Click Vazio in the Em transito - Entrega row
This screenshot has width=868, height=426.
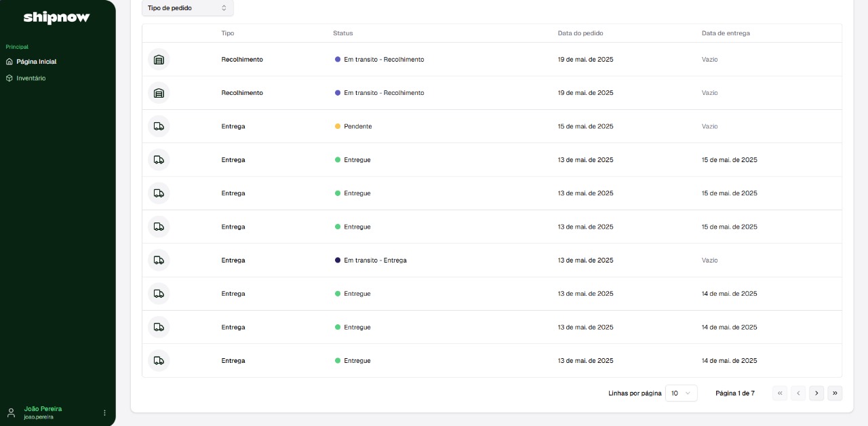tap(710, 260)
